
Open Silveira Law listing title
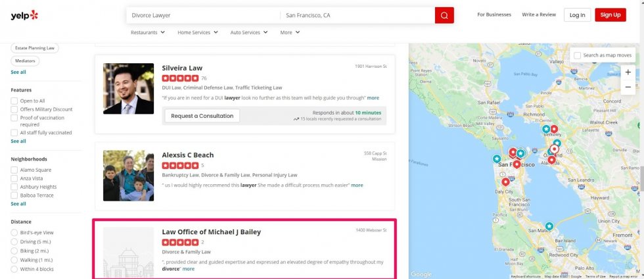[182, 68]
